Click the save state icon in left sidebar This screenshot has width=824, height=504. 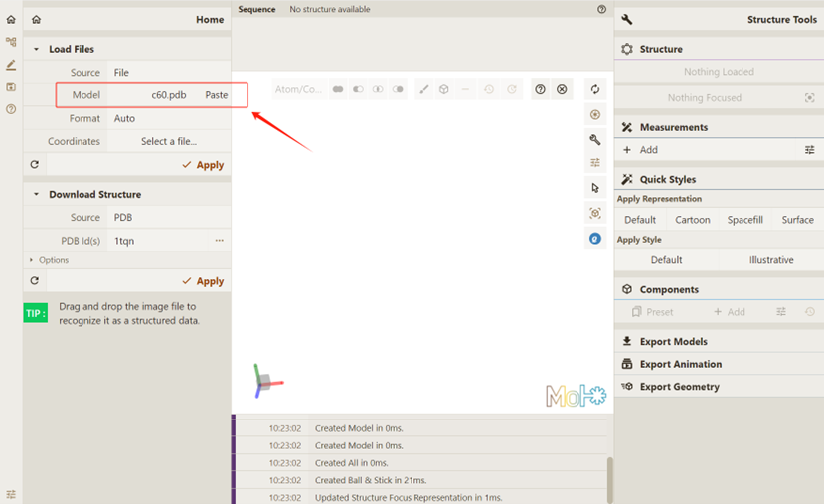pyautogui.click(x=11, y=87)
